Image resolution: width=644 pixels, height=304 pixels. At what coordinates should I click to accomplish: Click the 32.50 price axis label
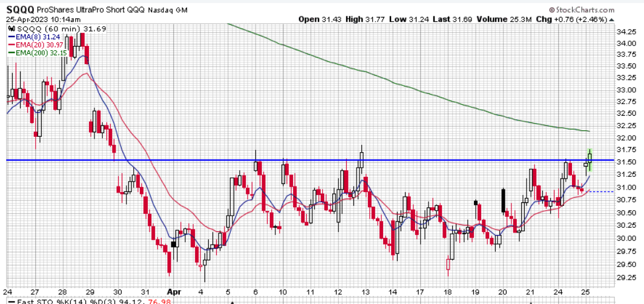(625, 113)
